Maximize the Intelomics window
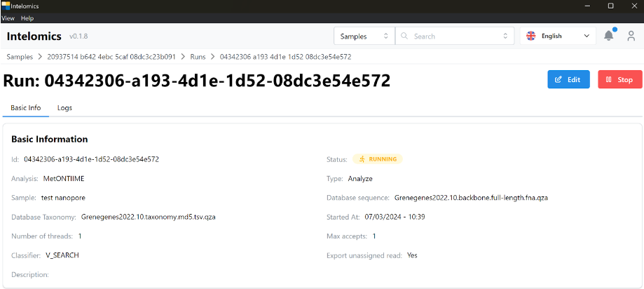This screenshot has height=289, width=644. tap(610, 6)
